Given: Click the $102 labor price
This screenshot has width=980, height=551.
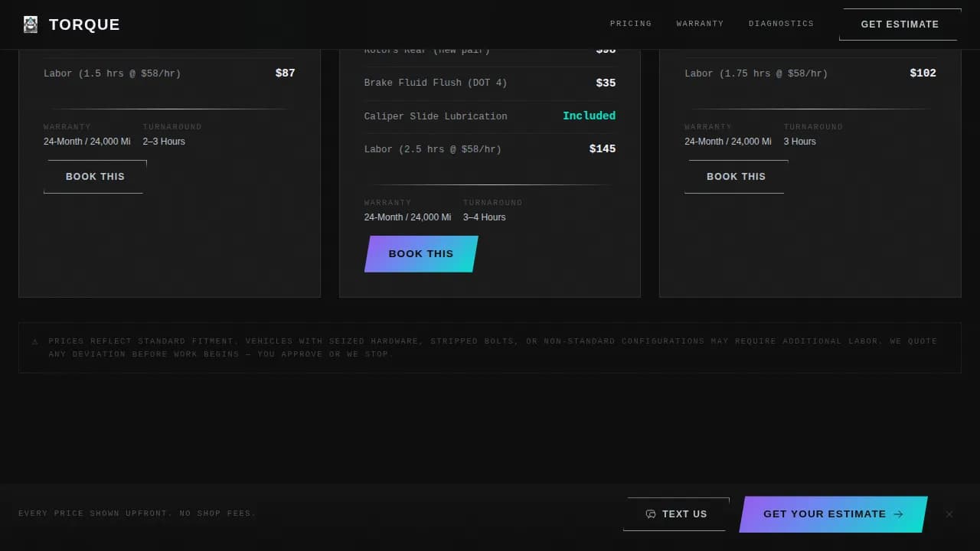Looking at the screenshot, I should coord(923,73).
